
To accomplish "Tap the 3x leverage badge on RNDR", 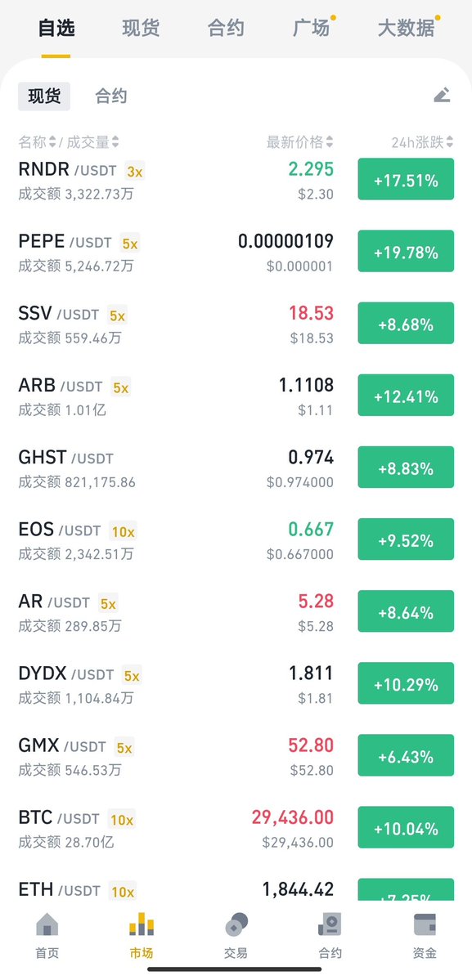I will [134, 172].
